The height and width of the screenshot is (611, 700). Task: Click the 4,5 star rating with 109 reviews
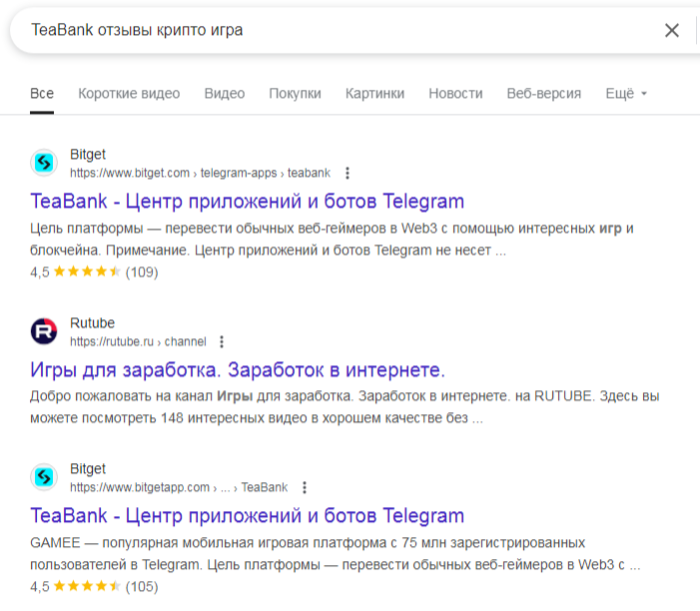tap(94, 272)
